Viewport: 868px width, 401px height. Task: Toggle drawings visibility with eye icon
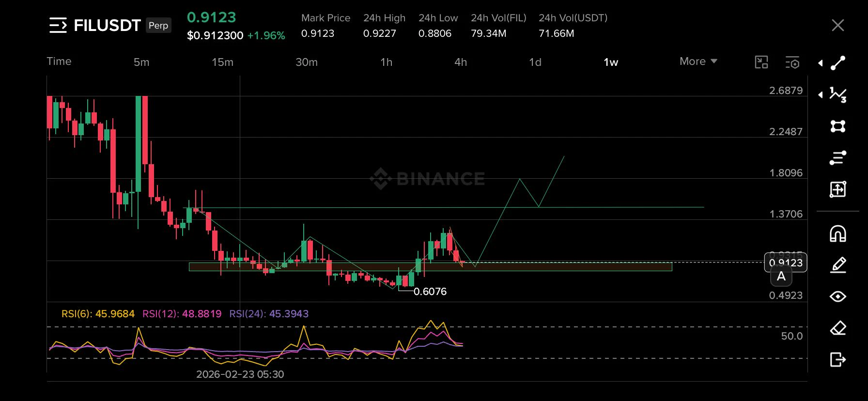838,296
